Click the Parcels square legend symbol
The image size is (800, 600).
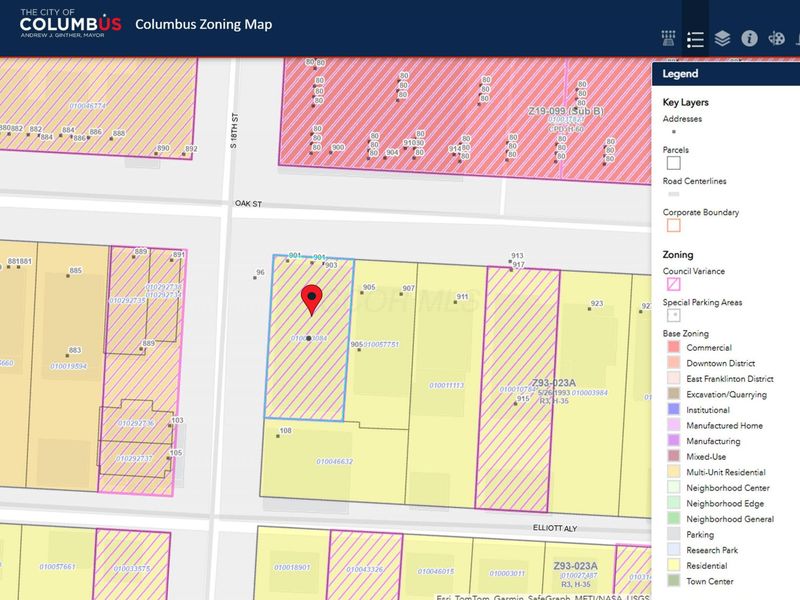click(x=673, y=163)
